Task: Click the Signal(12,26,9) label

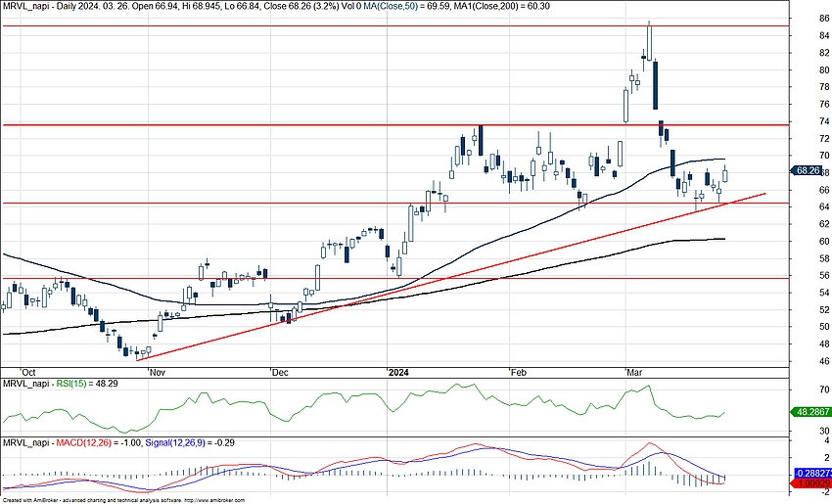Action: coord(181,443)
